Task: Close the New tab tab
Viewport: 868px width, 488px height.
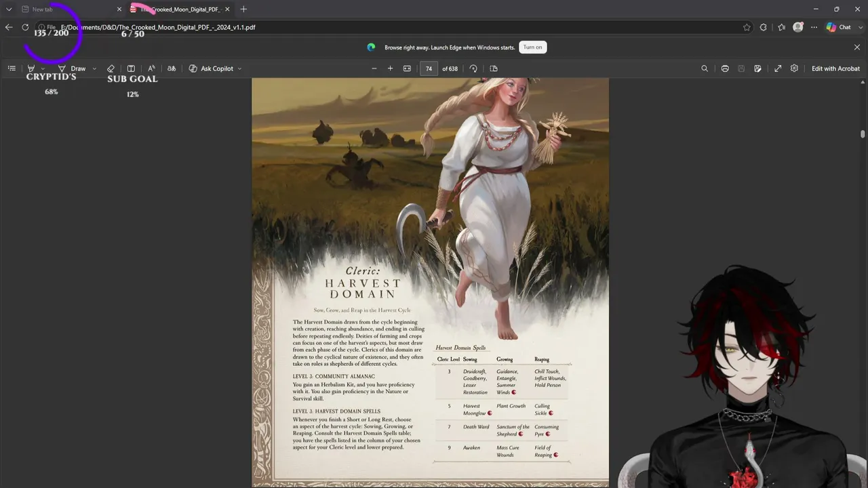Action: click(119, 9)
